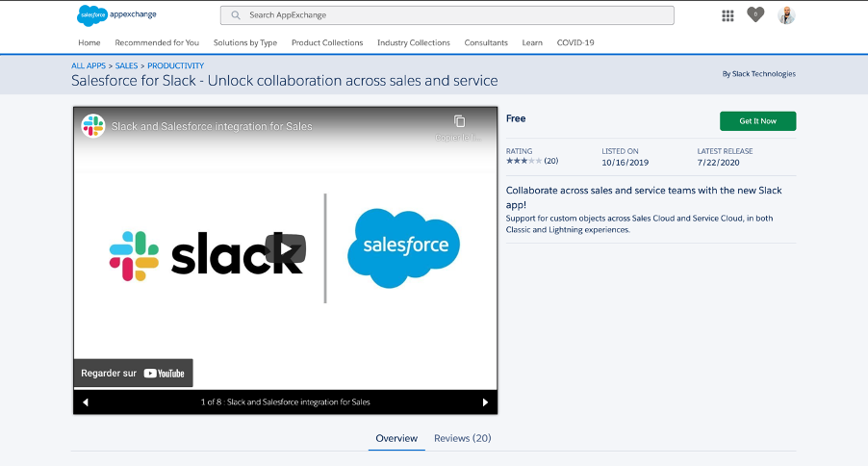Click the 'Support for custom objects' description

click(x=639, y=224)
